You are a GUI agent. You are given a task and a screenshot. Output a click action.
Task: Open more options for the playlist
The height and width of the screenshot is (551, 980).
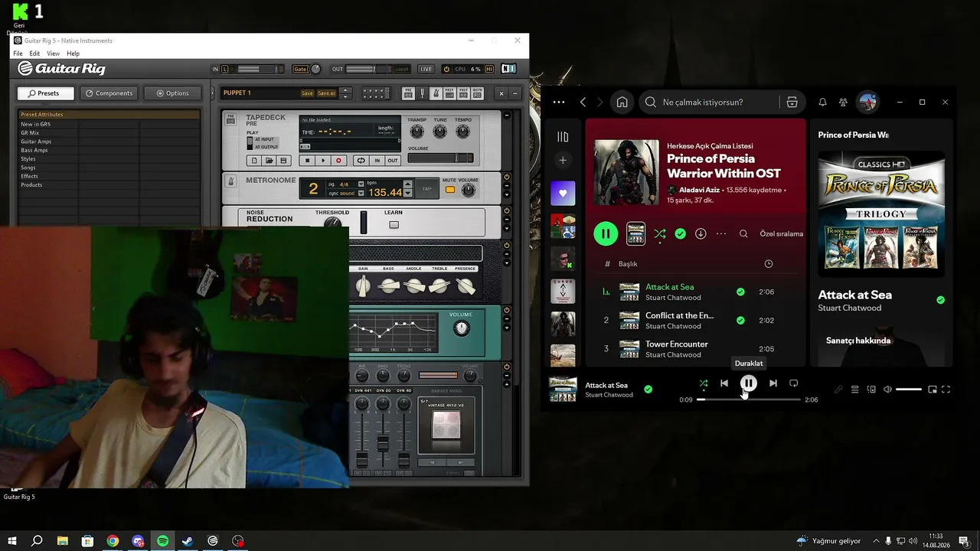[x=721, y=233]
